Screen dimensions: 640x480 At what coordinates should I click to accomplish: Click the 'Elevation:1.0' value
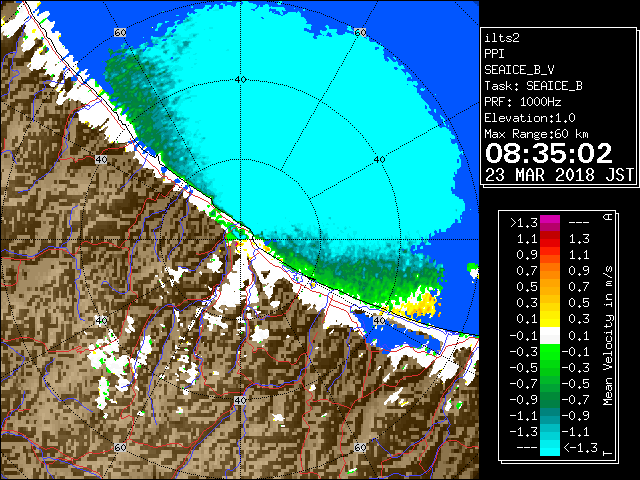point(530,118)
